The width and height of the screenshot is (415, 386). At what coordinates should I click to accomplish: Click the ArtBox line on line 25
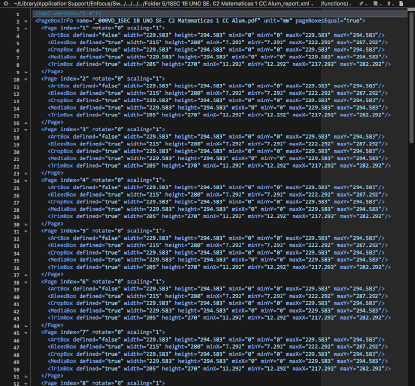pos(216,187)
